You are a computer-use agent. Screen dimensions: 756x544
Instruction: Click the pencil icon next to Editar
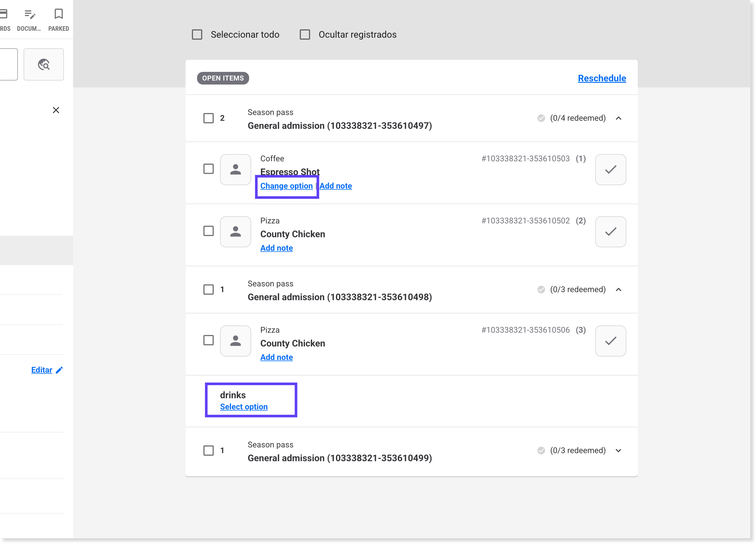pos(59,370)
